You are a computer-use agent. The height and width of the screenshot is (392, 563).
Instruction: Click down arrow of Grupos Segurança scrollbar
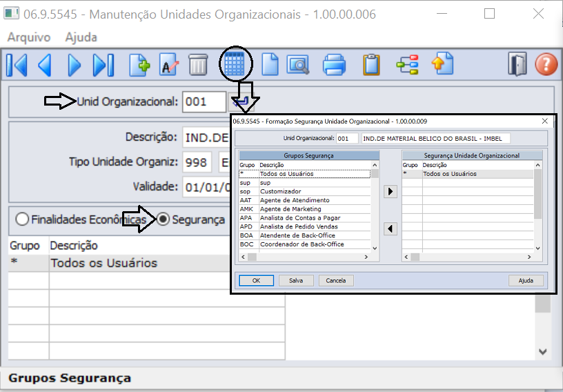(375, 248)
